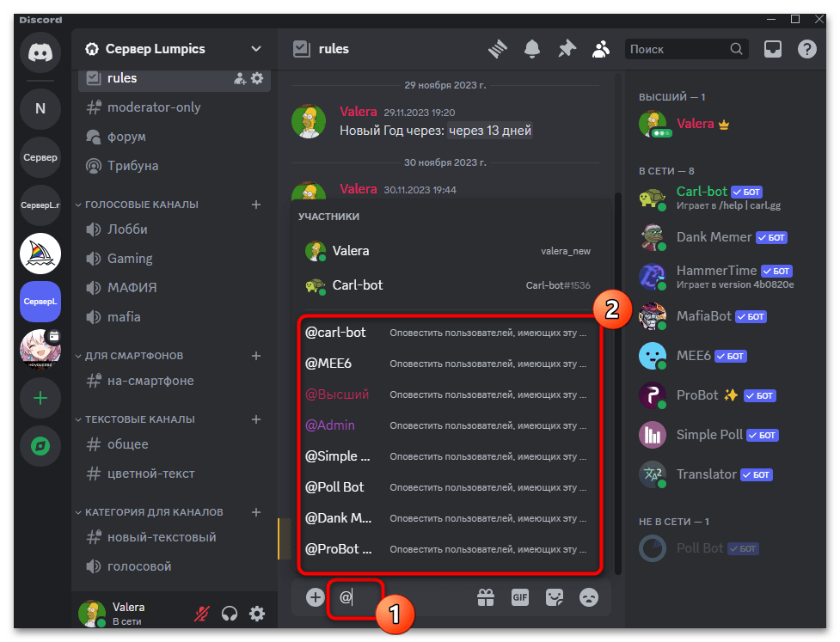Collapse the ГОЛОСОВЫЕ КАНАЛЫ category
The width and height of the screenshot is (840, 642).
pos(141,205)
